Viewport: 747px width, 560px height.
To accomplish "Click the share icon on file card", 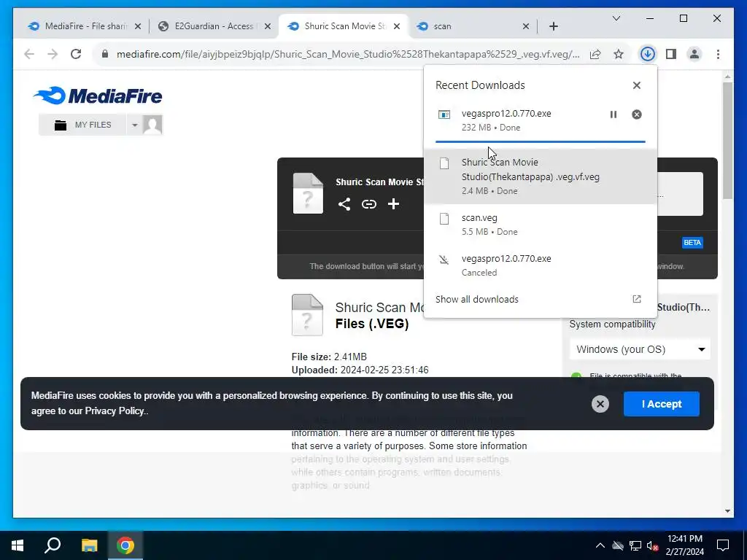I will 344,204.
